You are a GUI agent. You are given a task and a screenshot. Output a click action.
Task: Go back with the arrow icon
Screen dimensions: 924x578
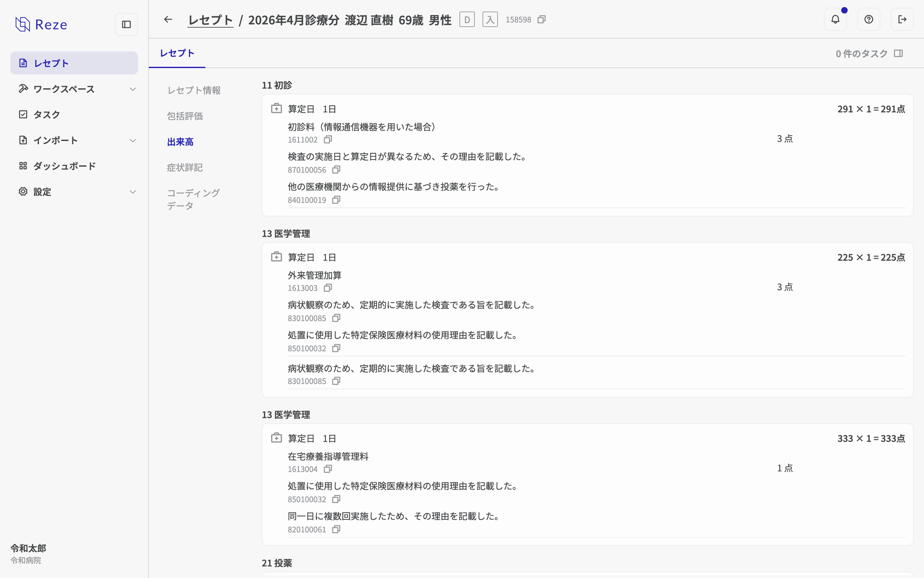click(168, 20)
